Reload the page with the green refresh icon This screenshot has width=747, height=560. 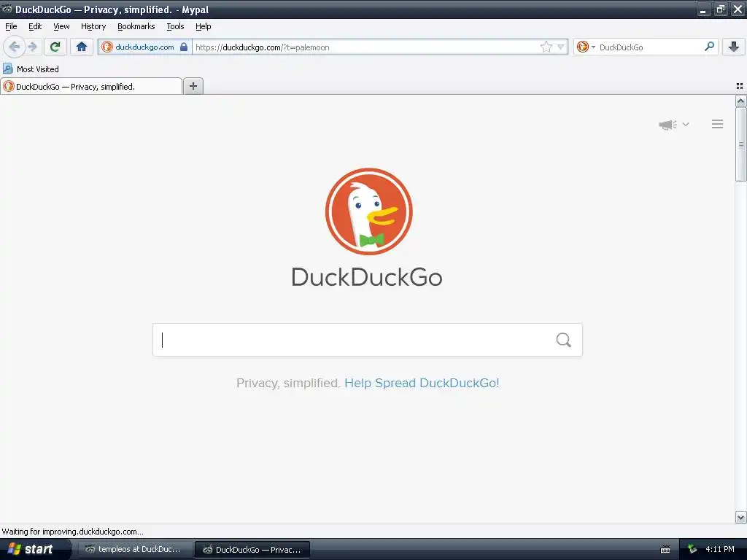[x=55, y=47]
